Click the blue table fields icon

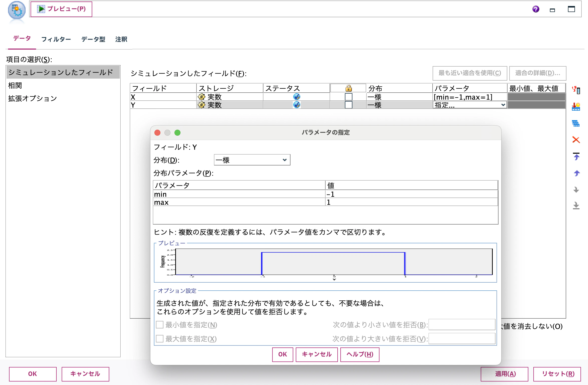[576, 123]
